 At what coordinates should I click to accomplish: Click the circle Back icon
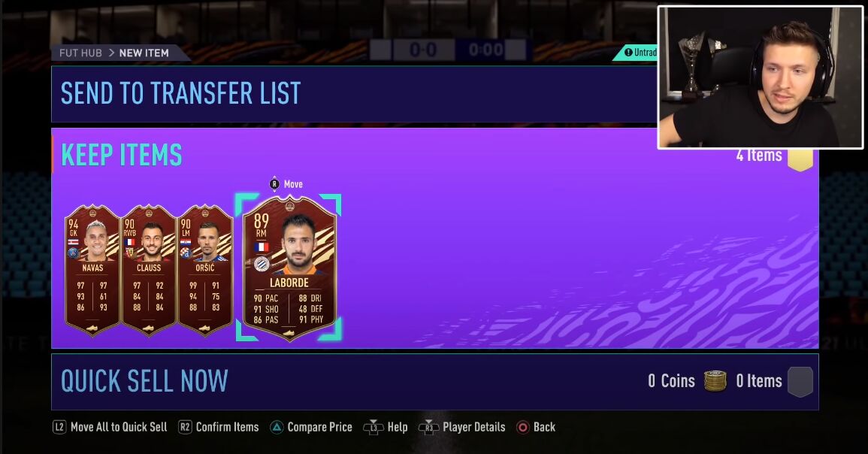[522, 427]
